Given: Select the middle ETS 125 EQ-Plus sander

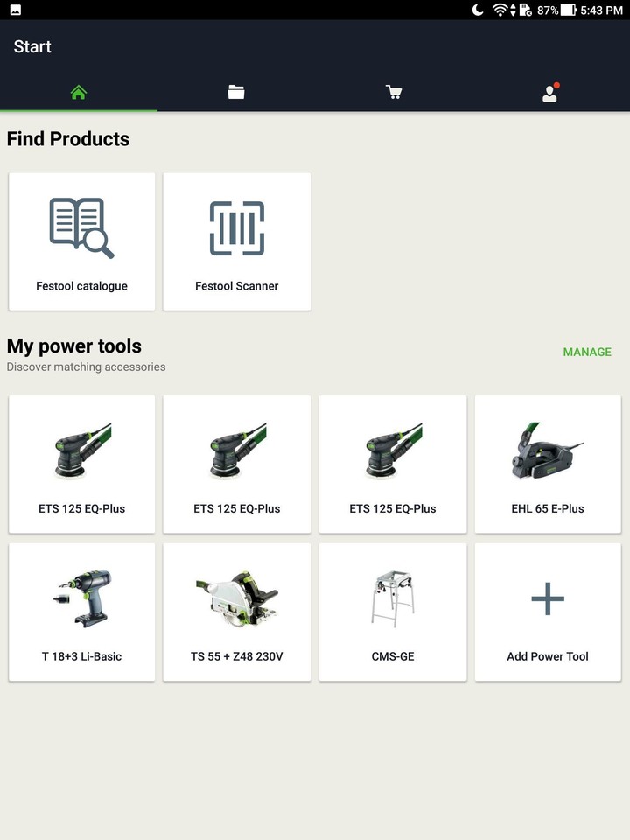Looking at the screenshot, I should click(237, 464).
